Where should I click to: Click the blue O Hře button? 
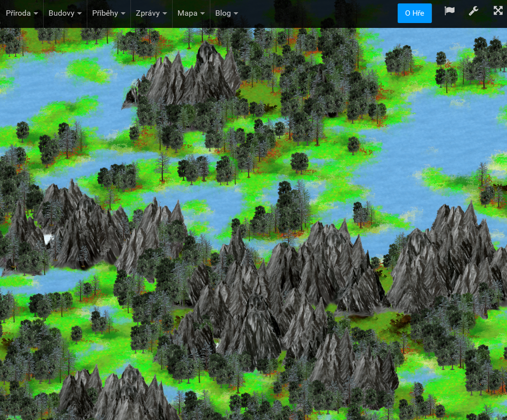tap(414, 13)
